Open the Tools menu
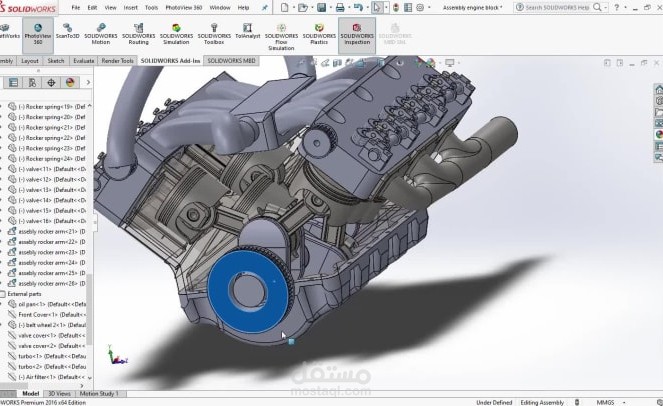The height and width of the screenshot is (406, 663). point(151,8)
